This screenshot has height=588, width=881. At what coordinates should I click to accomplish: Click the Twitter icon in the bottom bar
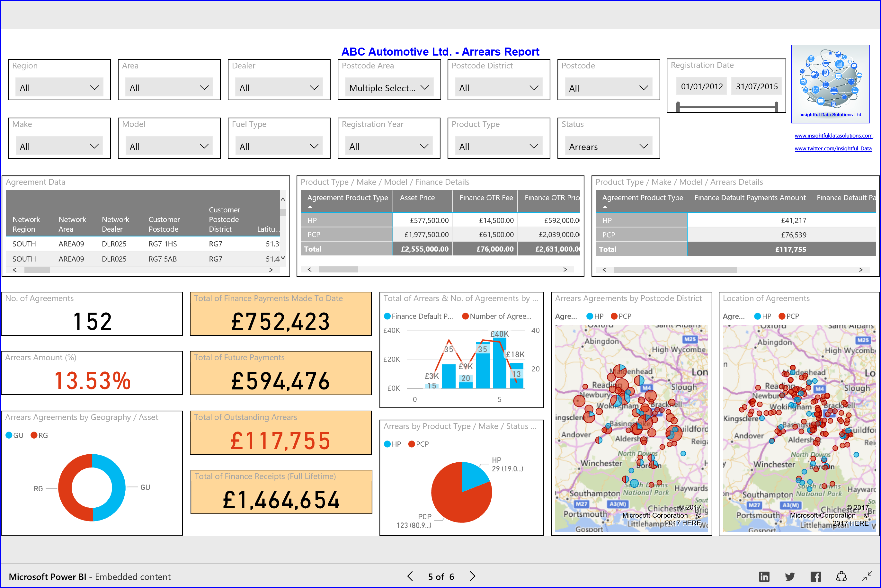click(x=790, y=576)
